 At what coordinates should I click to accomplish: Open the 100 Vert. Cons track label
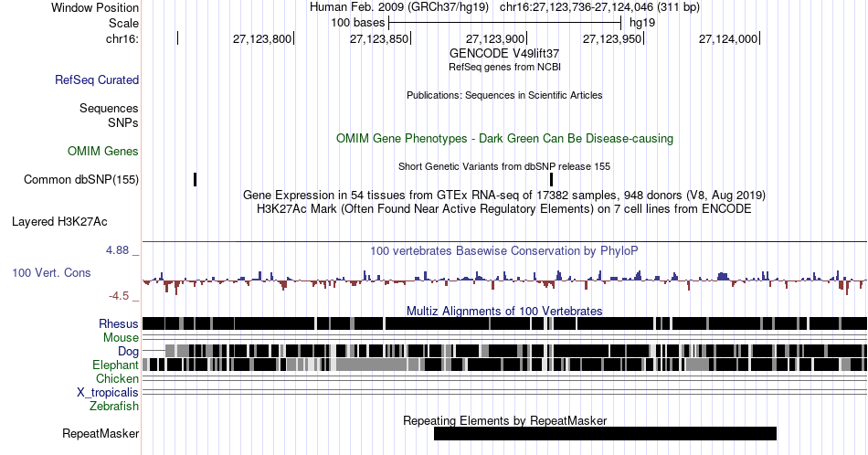(x=51, y=272)
